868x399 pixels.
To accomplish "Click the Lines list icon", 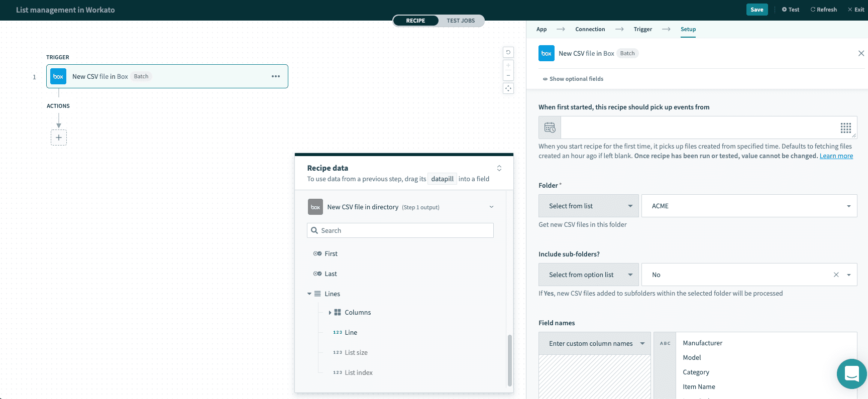I will [317, 294].
